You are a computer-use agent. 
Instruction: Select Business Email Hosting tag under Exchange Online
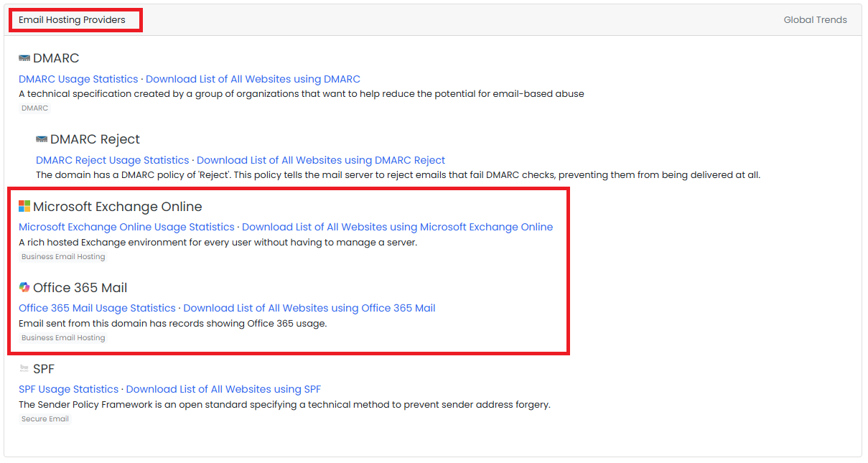(63, 256)
